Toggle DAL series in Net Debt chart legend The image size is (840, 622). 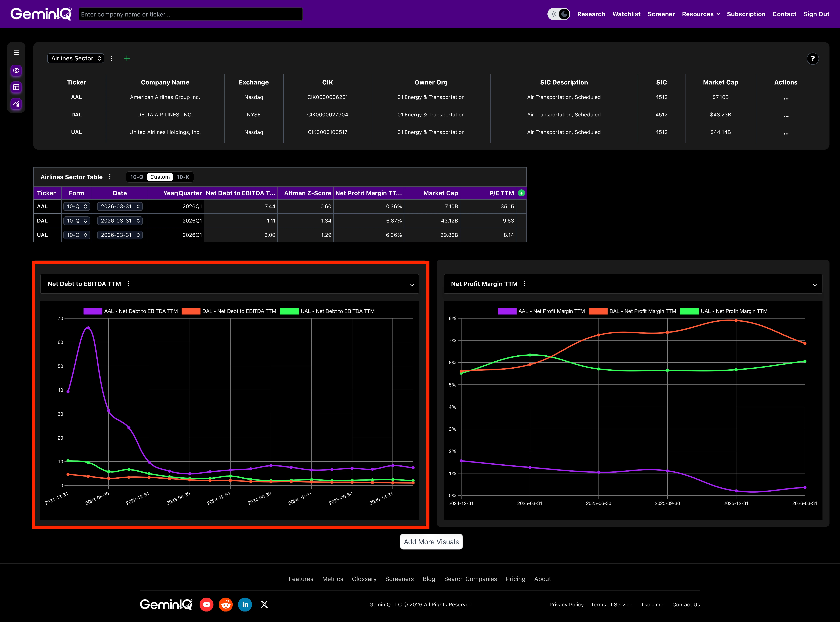pyautogui.click(x=229, y=311)
